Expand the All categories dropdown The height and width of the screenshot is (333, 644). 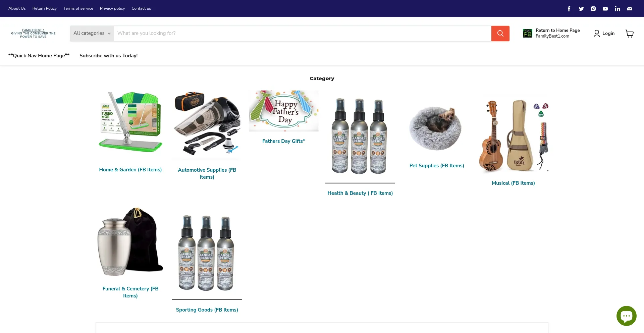[92, 34]
